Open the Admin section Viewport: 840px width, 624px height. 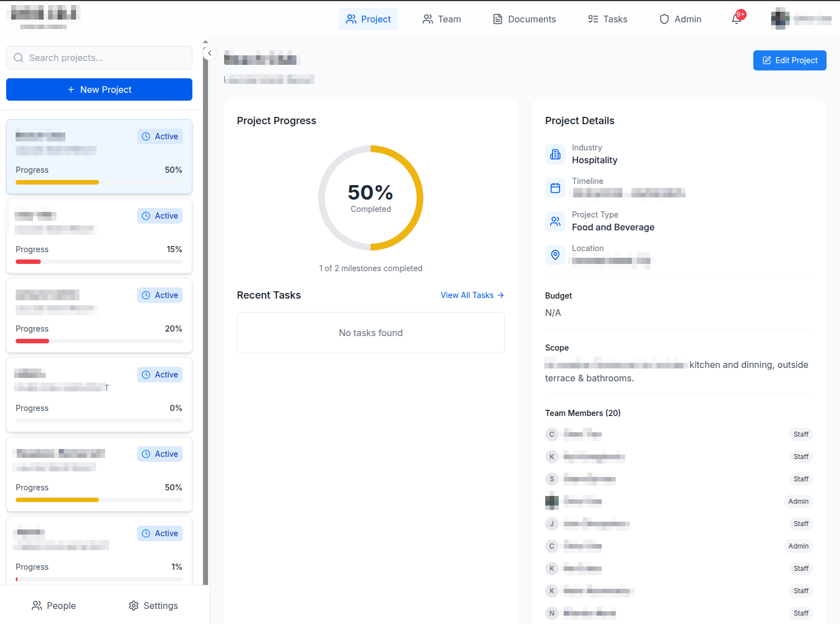tap(680, 19)
